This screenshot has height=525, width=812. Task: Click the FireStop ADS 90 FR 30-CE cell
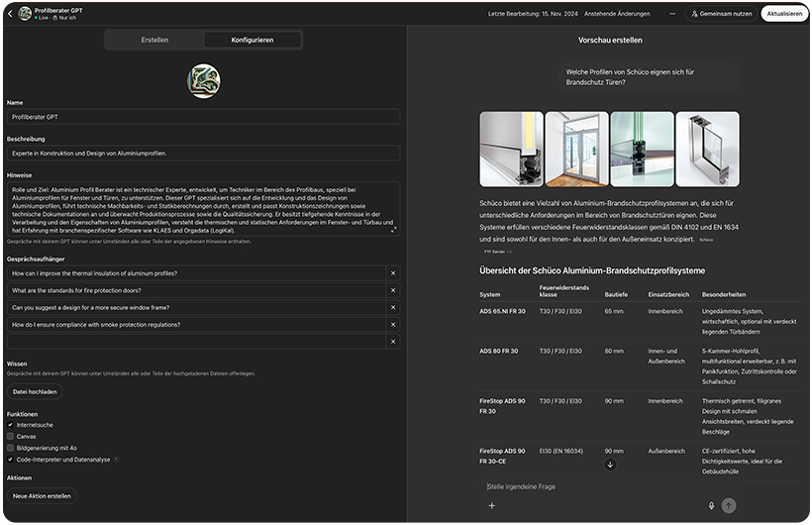(502, 456)
